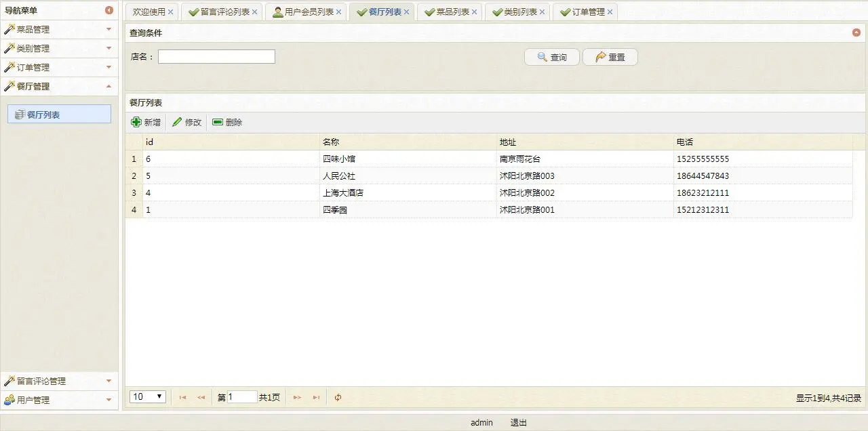The width and height of the screenshot is (868, 431).
Task: Go to the last page
Action: [316, 398]
